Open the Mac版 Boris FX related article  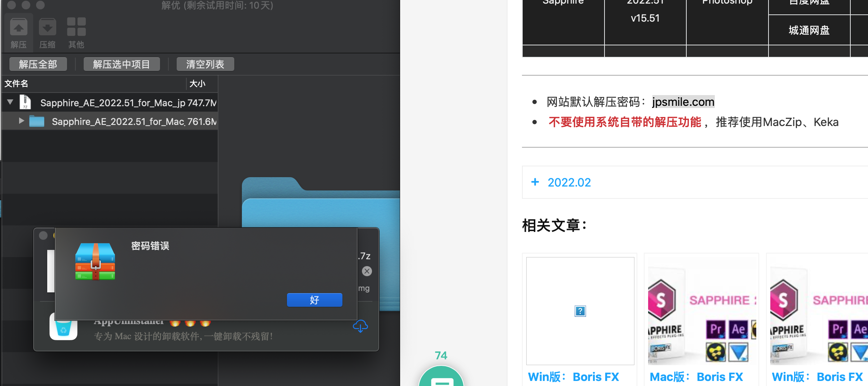pos(696,377)
